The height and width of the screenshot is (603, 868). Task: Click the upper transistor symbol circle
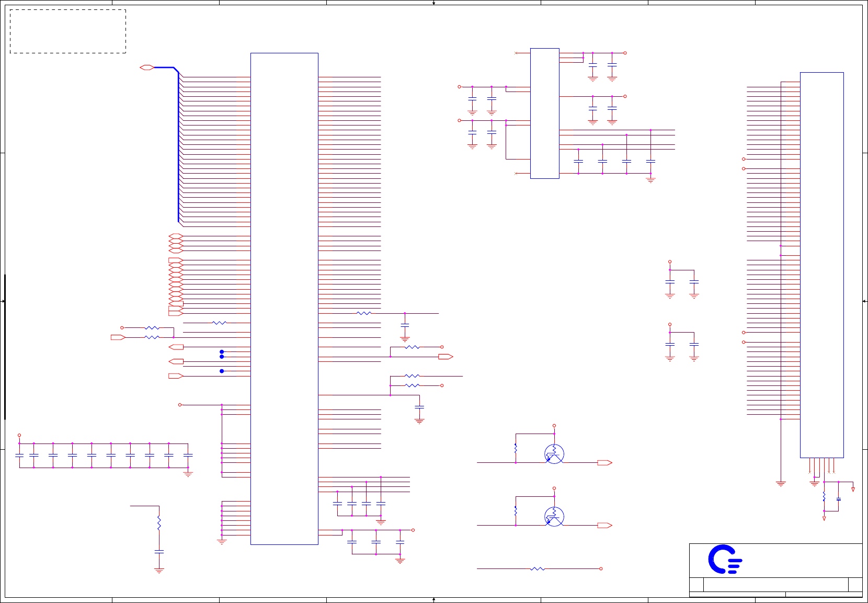pos(554,454)
